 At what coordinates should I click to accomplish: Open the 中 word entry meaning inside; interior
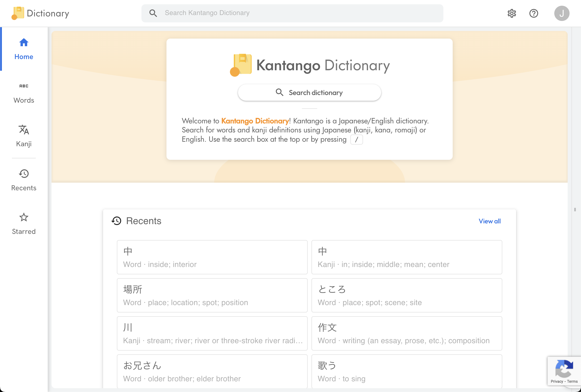point(212,257)
